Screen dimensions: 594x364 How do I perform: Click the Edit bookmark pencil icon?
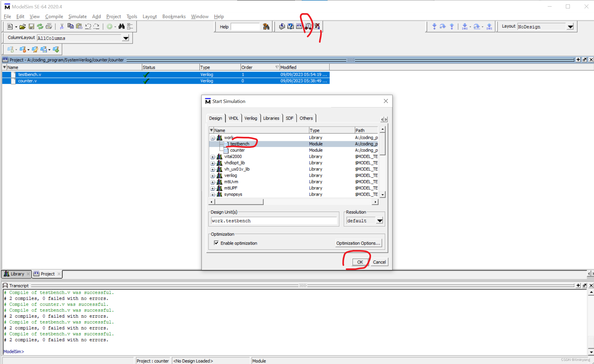coord(35,49)
